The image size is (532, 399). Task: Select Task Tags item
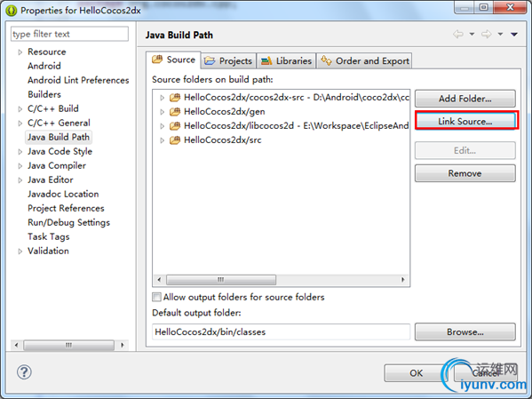click(x=49, y=237)
